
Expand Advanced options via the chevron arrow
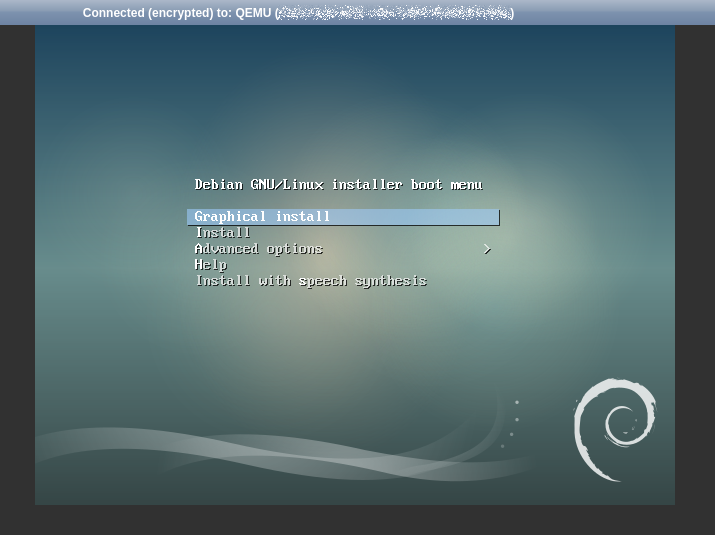tap(487, 249)
